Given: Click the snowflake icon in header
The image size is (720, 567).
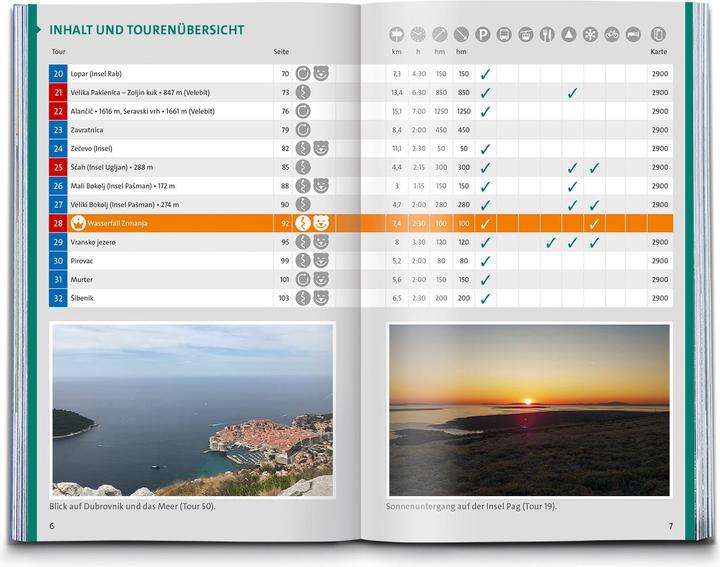Looking at the screenshot, I should (x=590, y=34).
